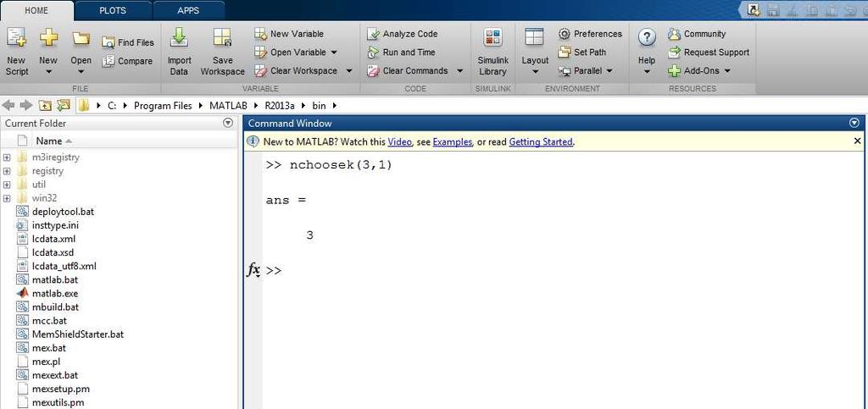Viewport: 868px width, 409px height.
Task: Navigate forward in folder history
Action: [25, 105]
